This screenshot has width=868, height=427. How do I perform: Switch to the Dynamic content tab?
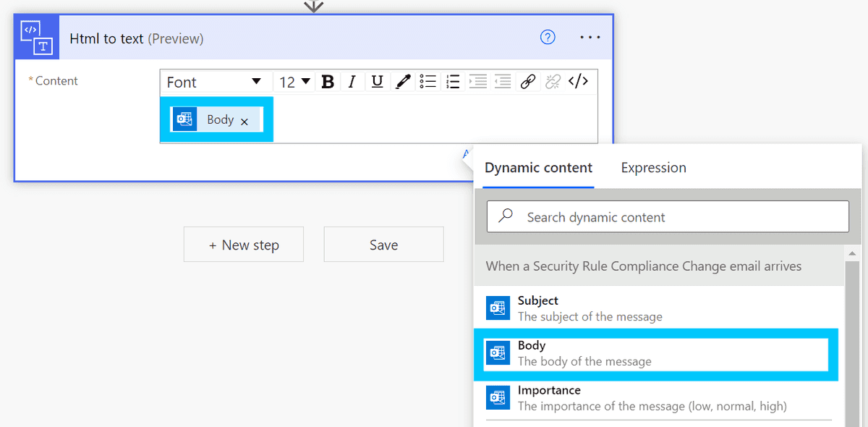(538, 168)
